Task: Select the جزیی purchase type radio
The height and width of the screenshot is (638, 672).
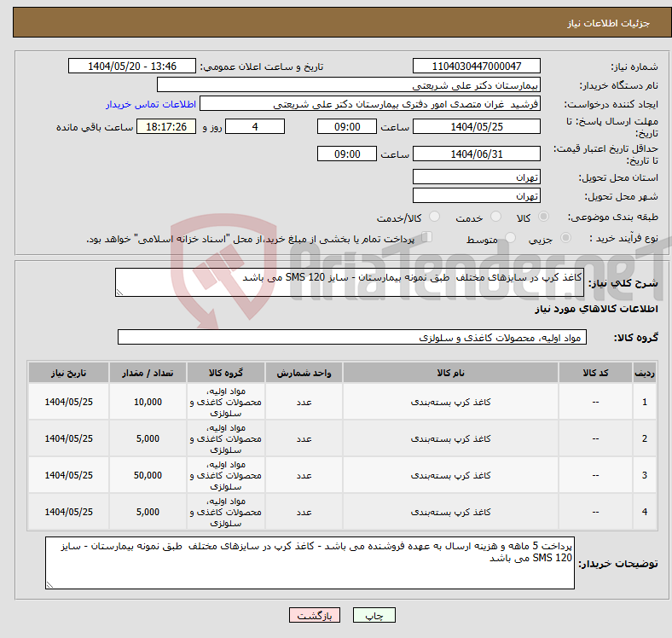Action: coord(565,237)
